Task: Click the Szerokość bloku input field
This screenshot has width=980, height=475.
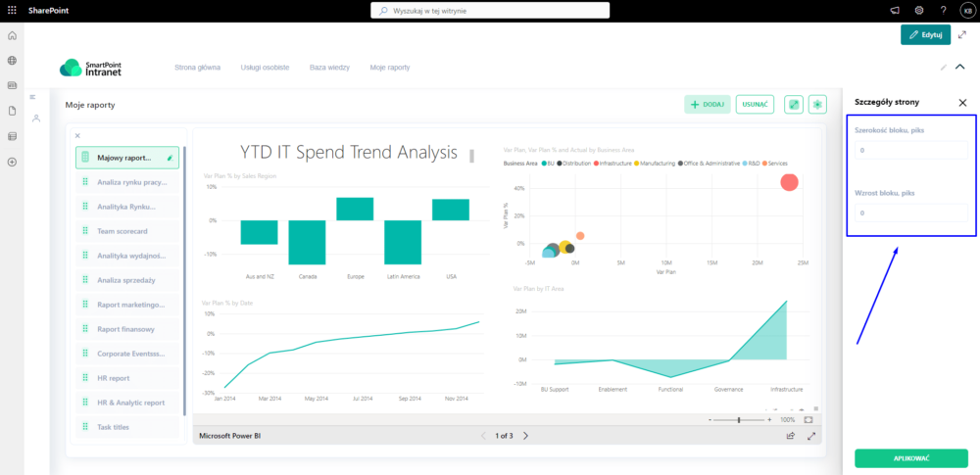Action: point(910,151)
